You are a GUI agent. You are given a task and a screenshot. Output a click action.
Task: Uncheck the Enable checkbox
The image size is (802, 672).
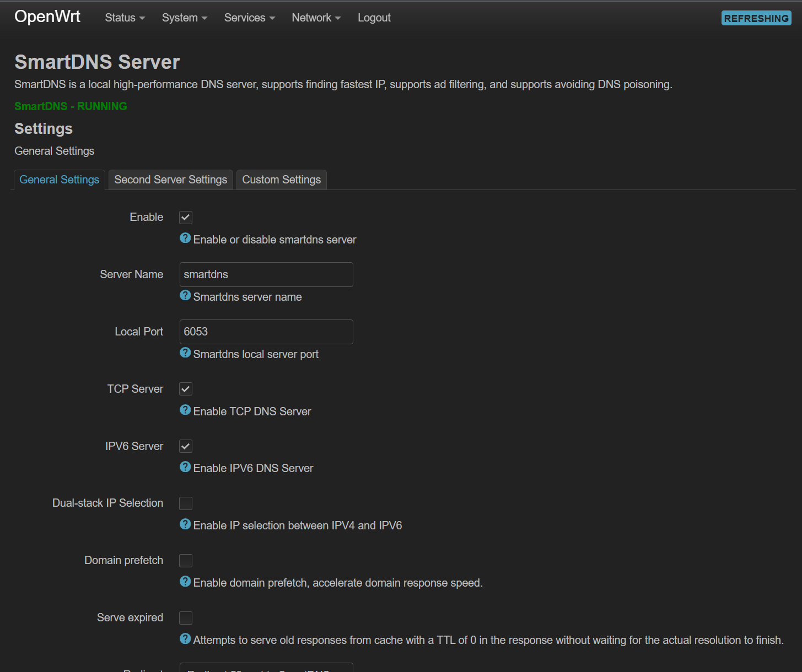tap(186, 218)
